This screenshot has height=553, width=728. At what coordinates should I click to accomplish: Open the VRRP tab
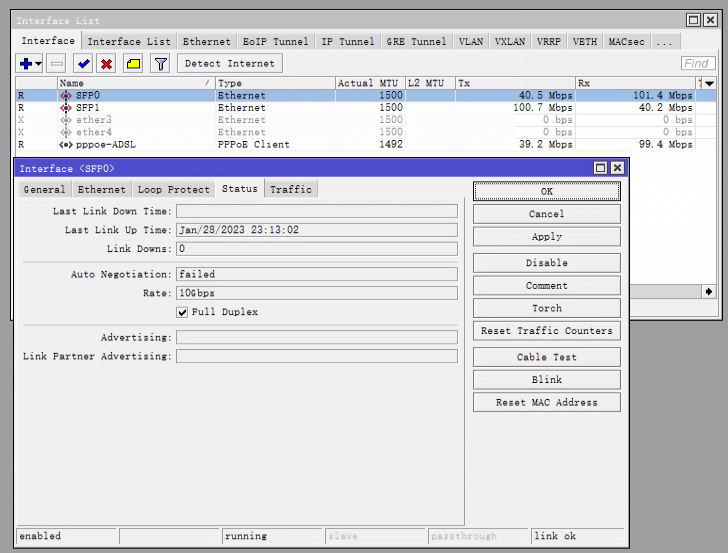(x=548, y=41)
